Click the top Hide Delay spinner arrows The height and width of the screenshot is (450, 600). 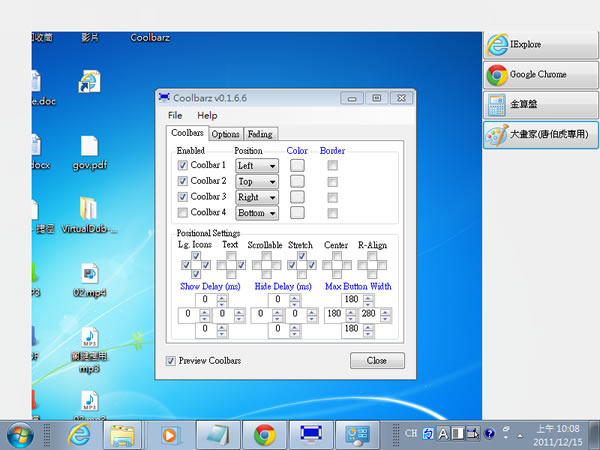(x=294, y=300)
